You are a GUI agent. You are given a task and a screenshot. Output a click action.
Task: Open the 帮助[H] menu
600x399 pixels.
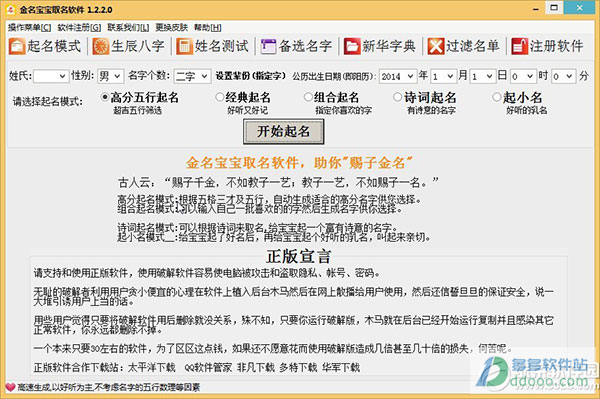point(208,28)
